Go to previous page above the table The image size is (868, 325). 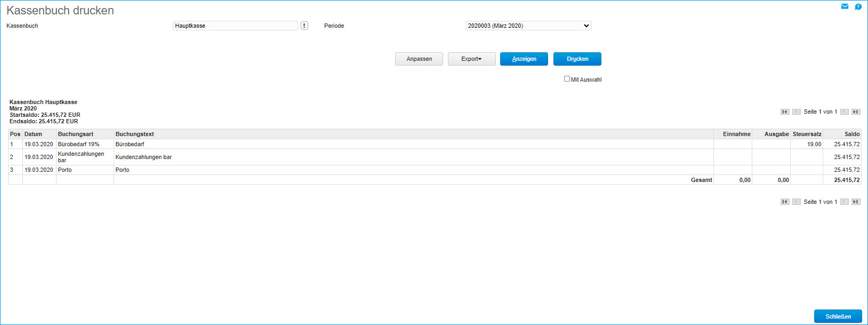pos(796,112)
